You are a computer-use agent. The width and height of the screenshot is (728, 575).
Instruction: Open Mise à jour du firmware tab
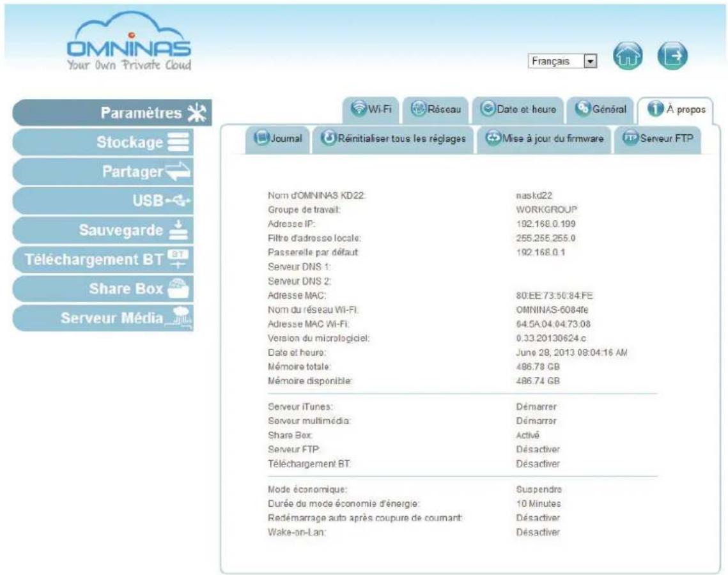[544, 139]
